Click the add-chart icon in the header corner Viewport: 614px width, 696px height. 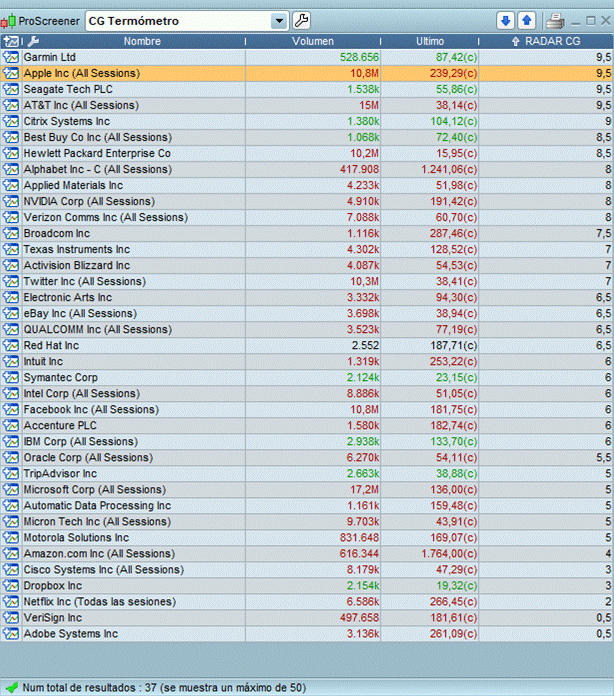[x=11, y=41]
